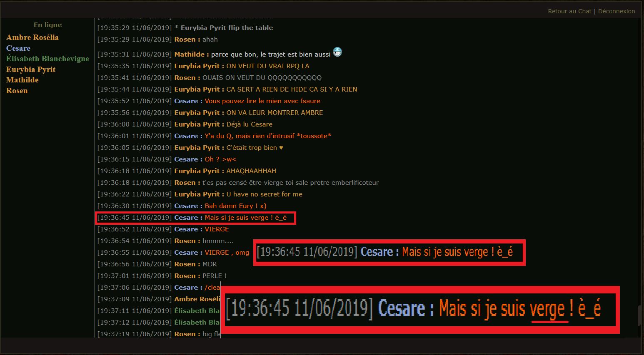The width and height of the screenshot is (644, 355).
Task: Click message 'U have no secret for me'
Action: click(265, 194)
